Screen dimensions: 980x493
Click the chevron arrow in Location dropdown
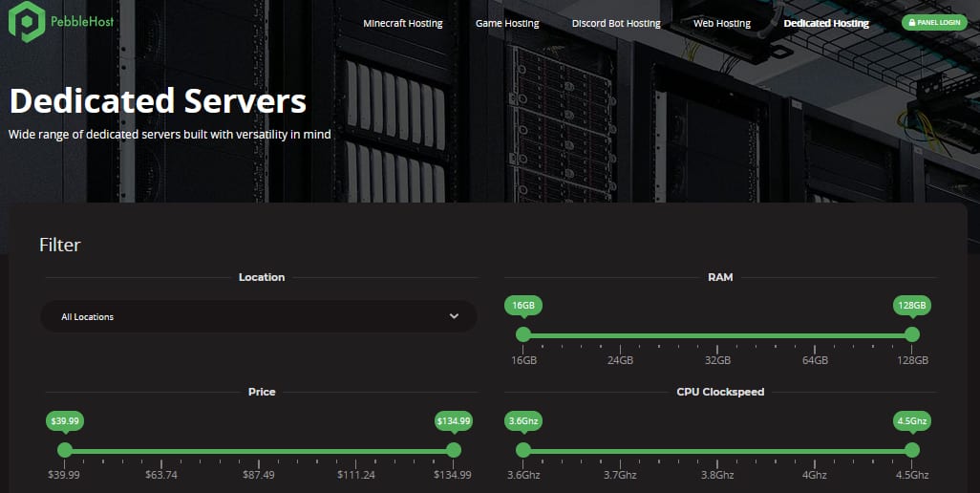point(454,316)
